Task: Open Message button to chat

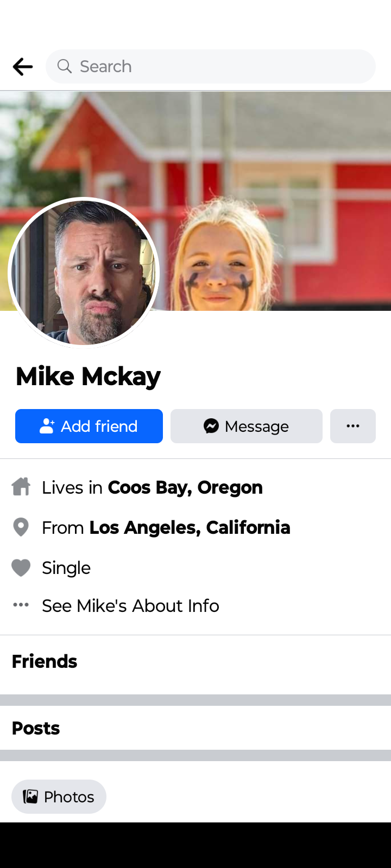Action: [x=247, y=426]
